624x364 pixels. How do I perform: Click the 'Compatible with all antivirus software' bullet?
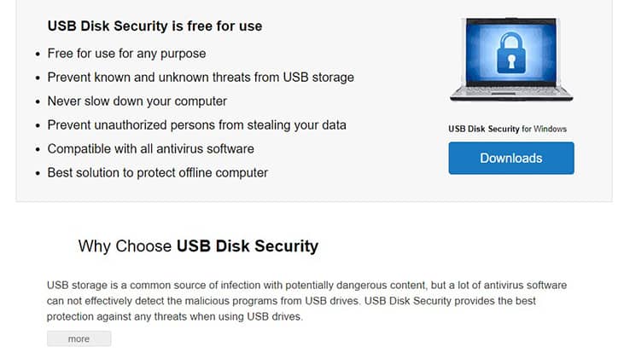[150, 148]
